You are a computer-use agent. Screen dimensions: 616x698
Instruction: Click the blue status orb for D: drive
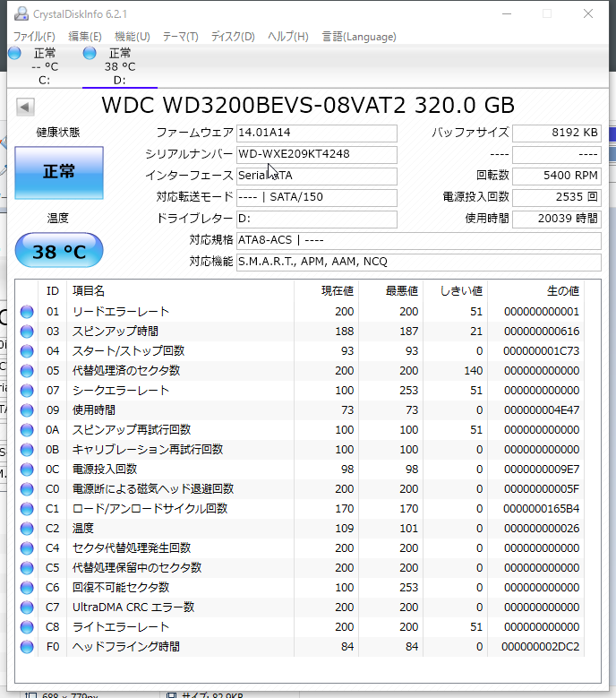pos(90,53)
